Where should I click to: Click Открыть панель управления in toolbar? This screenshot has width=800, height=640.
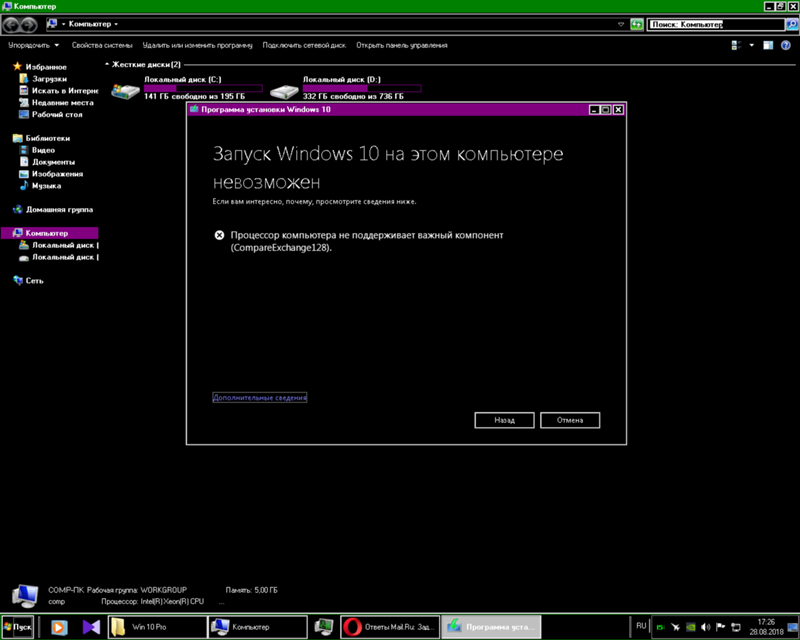[401, 45]
